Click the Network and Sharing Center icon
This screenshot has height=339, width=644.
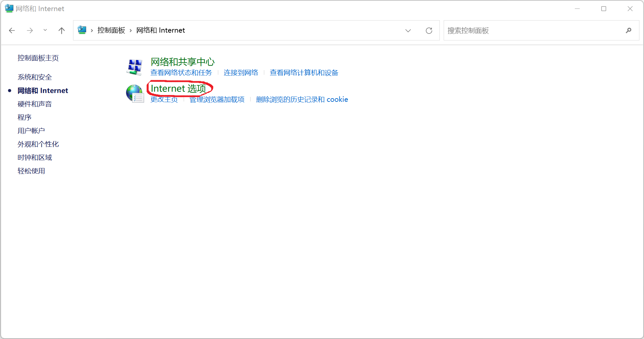(135, 67)
